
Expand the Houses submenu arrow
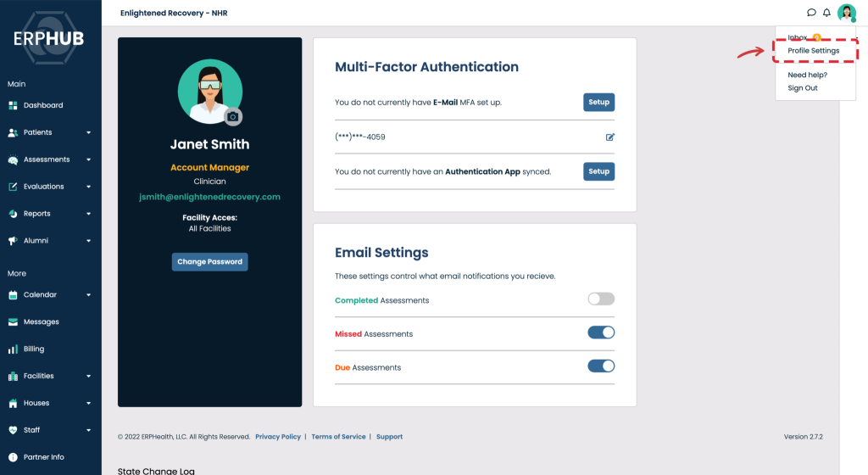click(x=88, y=404)
